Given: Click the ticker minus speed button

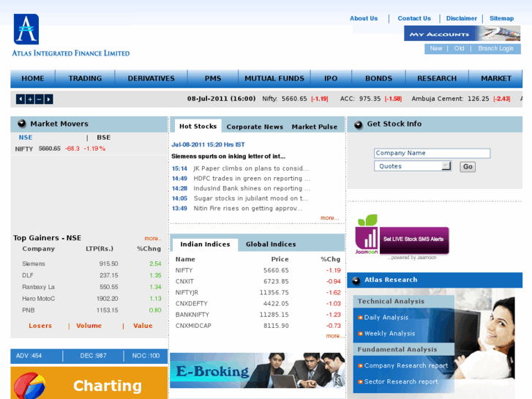Looking at the screenshot, I should (39, 99).
